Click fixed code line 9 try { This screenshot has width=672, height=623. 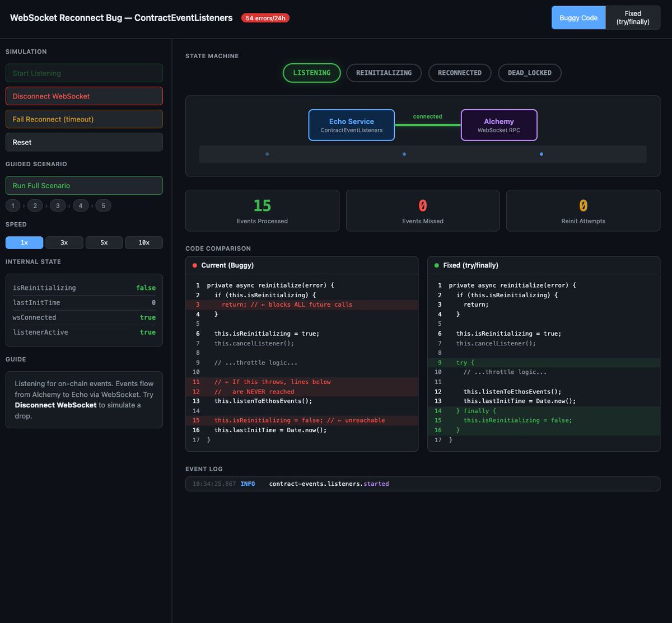coord(544,363)
